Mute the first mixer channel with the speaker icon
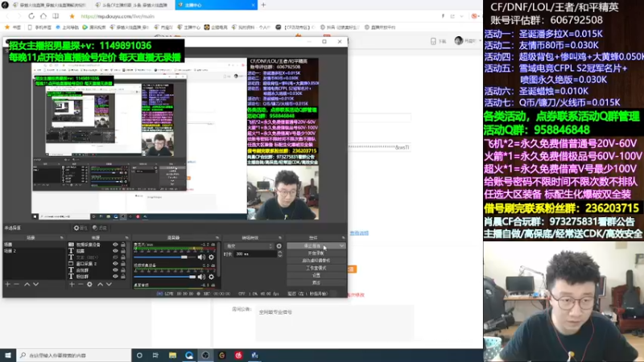This screenshot has width=644, height=362. tap(201, 257)
